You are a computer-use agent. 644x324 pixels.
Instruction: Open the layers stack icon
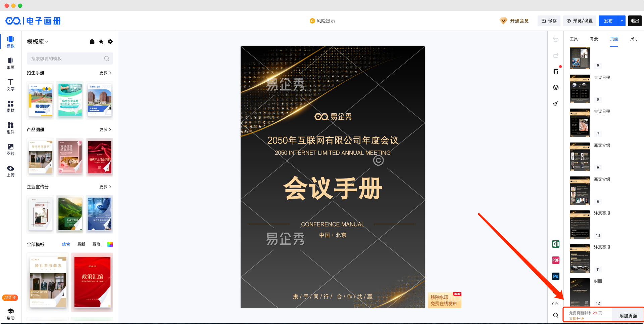(x=556, y=87)
